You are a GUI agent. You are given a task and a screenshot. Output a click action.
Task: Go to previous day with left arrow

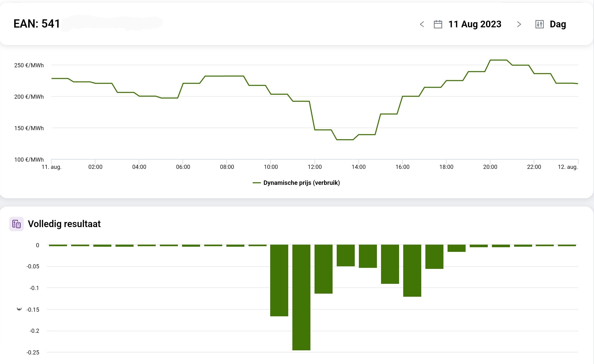(x=422, y=24)
